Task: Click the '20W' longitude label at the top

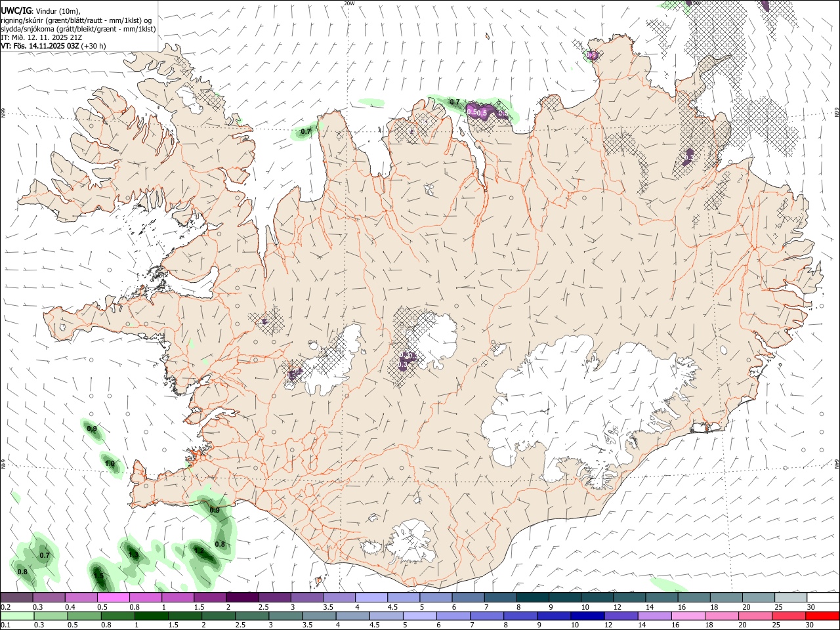Action: click(x=349, y=3)
